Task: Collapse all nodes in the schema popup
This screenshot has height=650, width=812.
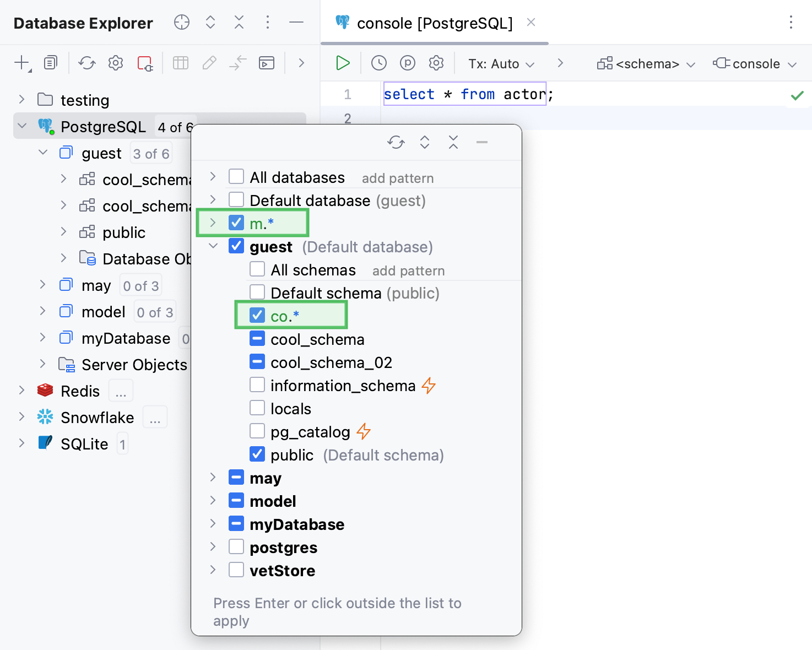Action: pos(453,142)
